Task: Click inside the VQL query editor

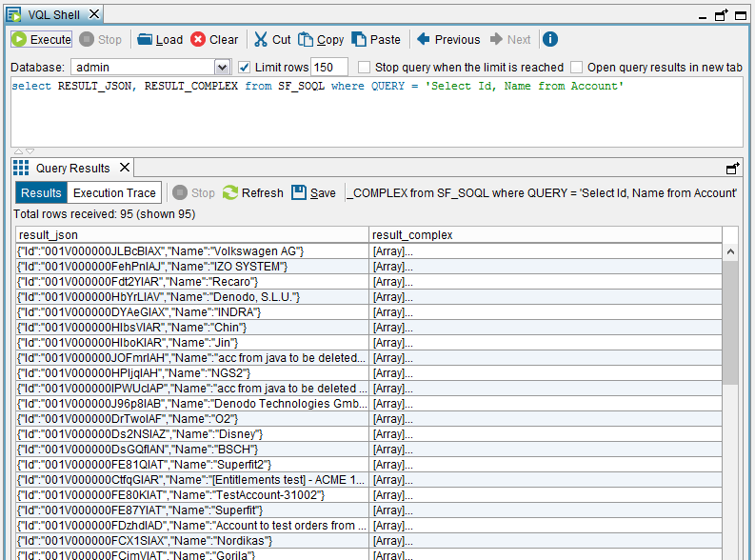Action: (377, 112)
